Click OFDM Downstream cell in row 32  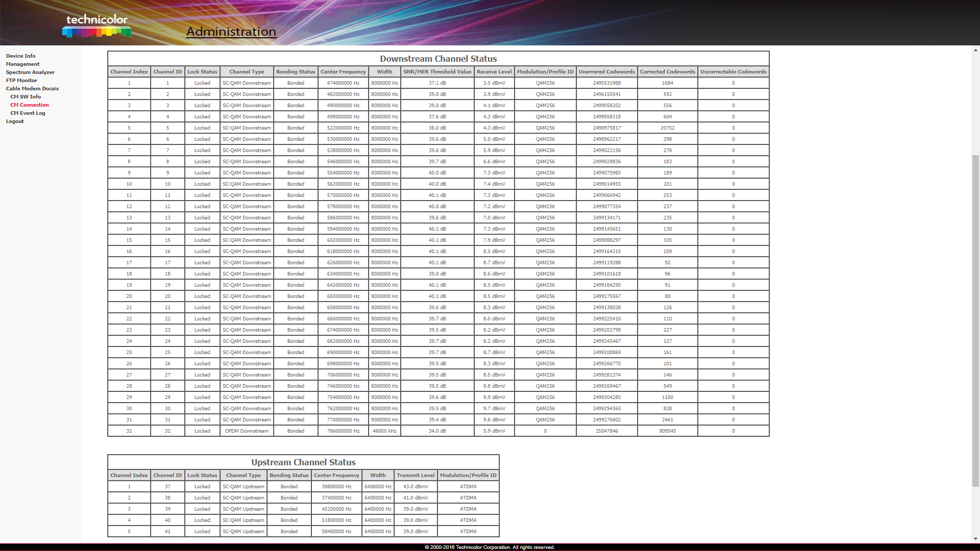coord(247,431)
